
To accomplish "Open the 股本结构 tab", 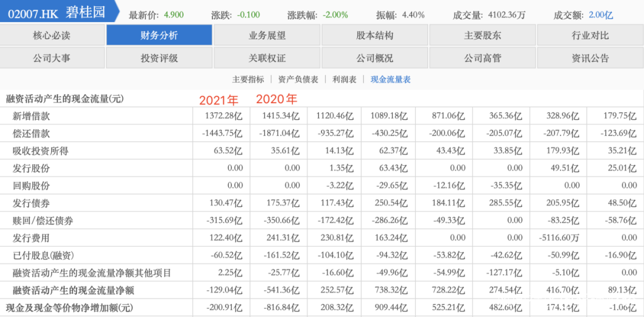I will pyautogui.click(x=374, y=35).
